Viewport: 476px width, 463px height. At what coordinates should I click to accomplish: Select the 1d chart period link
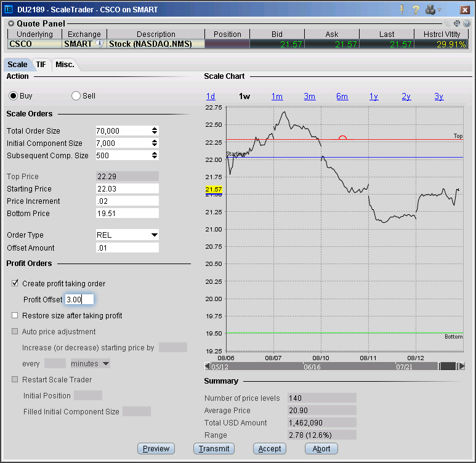pyautogui.click(x=211, y=97)
